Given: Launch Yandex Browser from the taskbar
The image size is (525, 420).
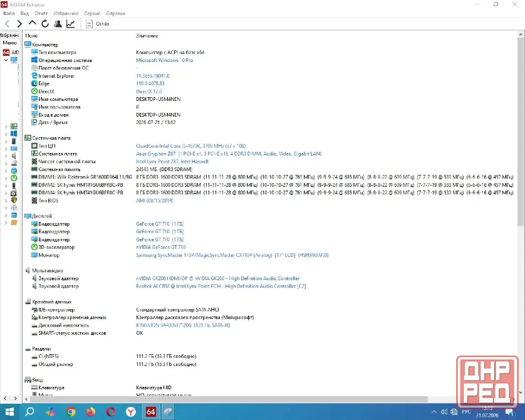Looking at the screenshot, I should tap(130, 412).
